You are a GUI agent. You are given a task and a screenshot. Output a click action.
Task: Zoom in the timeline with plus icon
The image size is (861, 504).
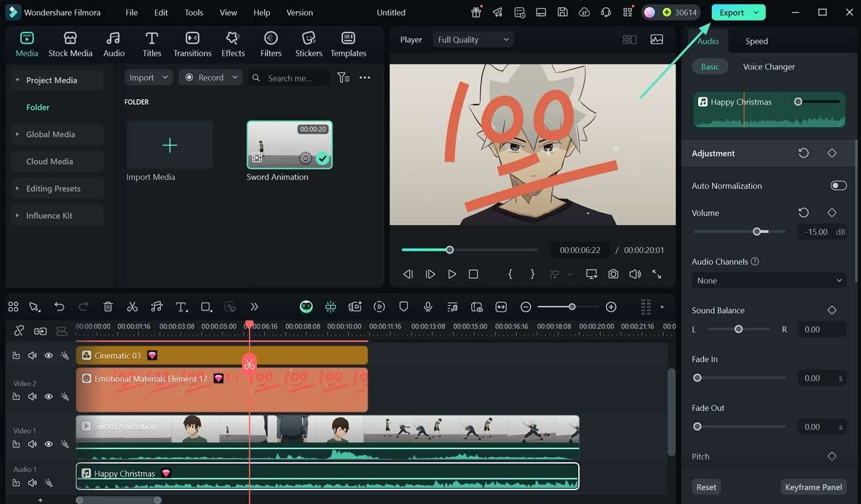[611, 307]
